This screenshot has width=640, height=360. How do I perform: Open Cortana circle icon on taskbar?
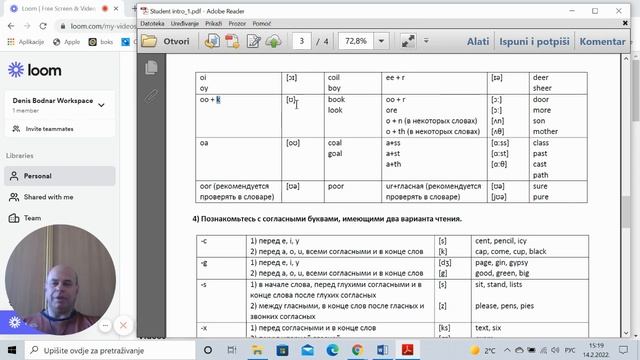pos(208,350)
